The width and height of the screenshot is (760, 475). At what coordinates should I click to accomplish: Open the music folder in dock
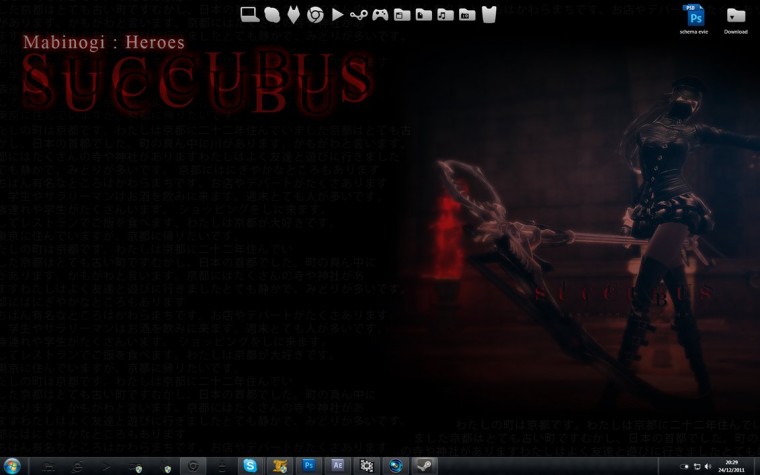click(445, 15)
